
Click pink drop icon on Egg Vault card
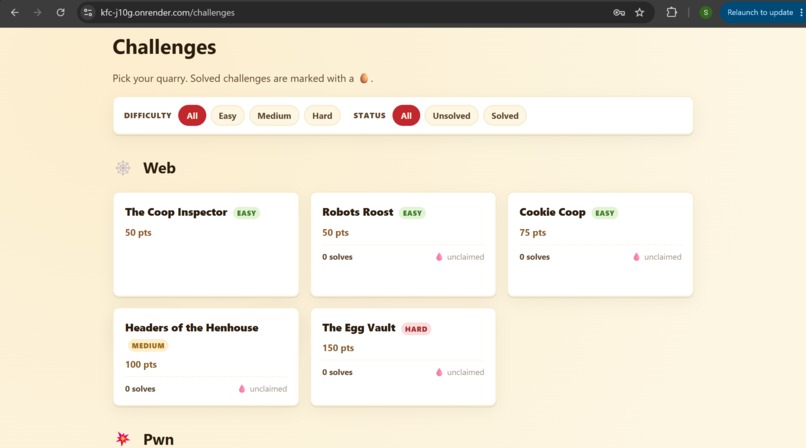point(439,372)
